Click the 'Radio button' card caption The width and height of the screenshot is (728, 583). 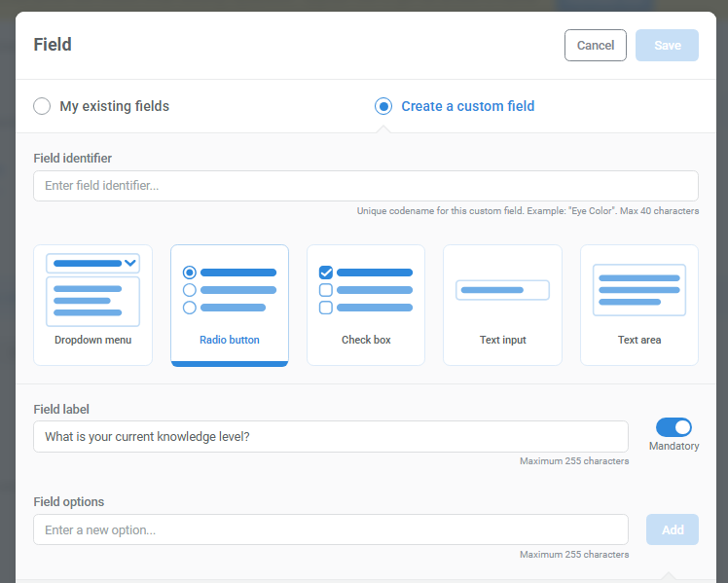[230, 340]
